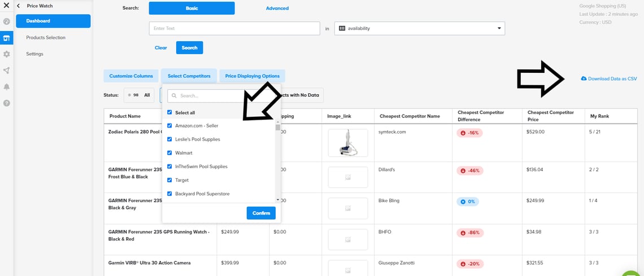Uncheck the Target competitor

tap(169, 180)
